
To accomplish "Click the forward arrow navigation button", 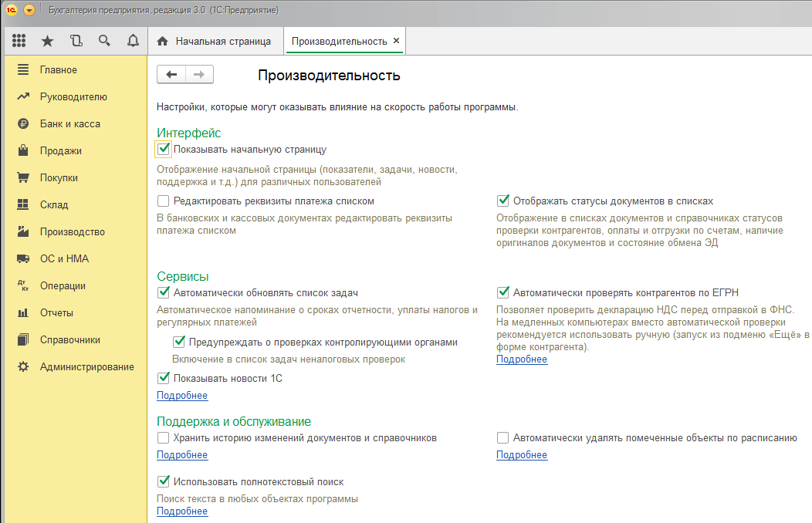I will click(x=198, y=74).
